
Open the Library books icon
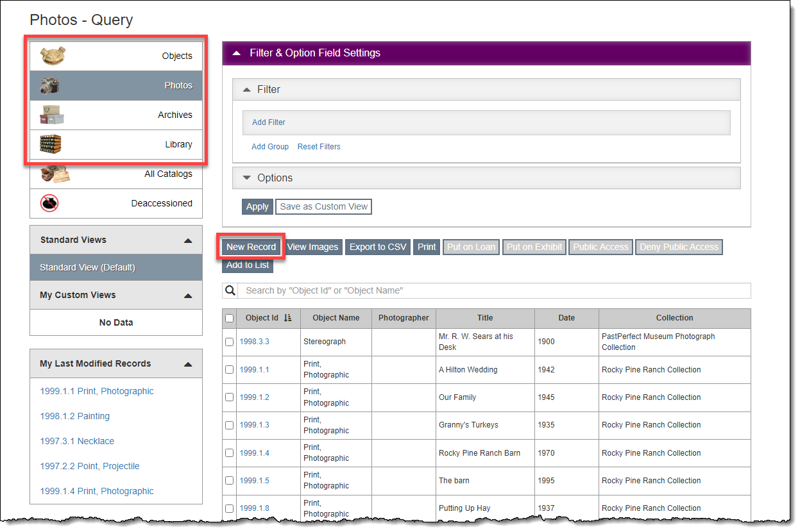tap(50, 144)
